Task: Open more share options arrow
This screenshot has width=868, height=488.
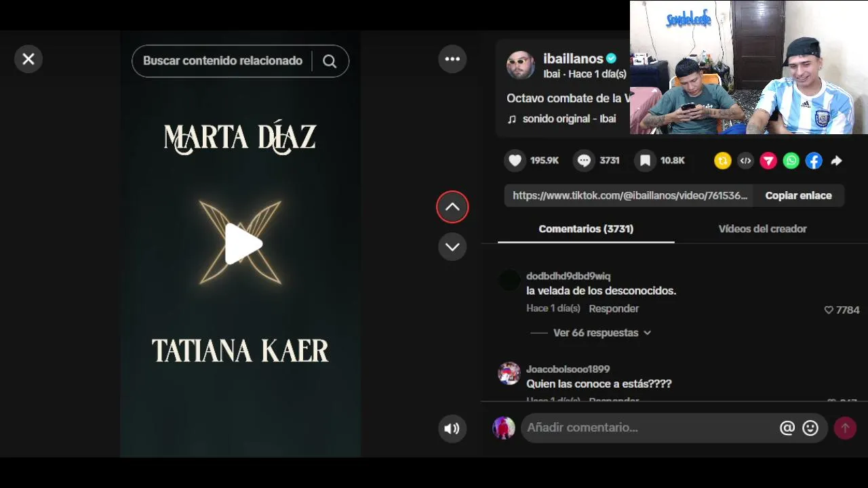Action: (x=837, y=161)
